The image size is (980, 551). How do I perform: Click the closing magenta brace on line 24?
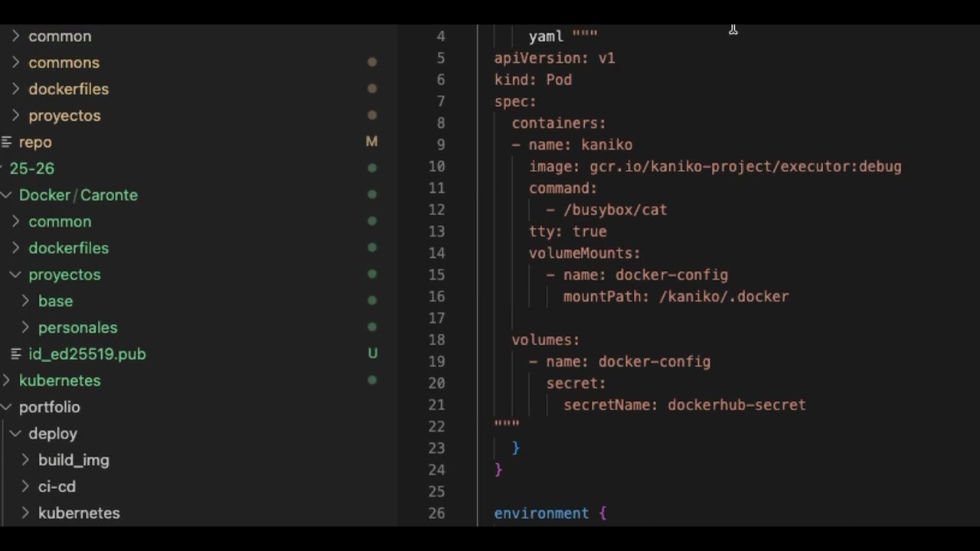point(498,470)
